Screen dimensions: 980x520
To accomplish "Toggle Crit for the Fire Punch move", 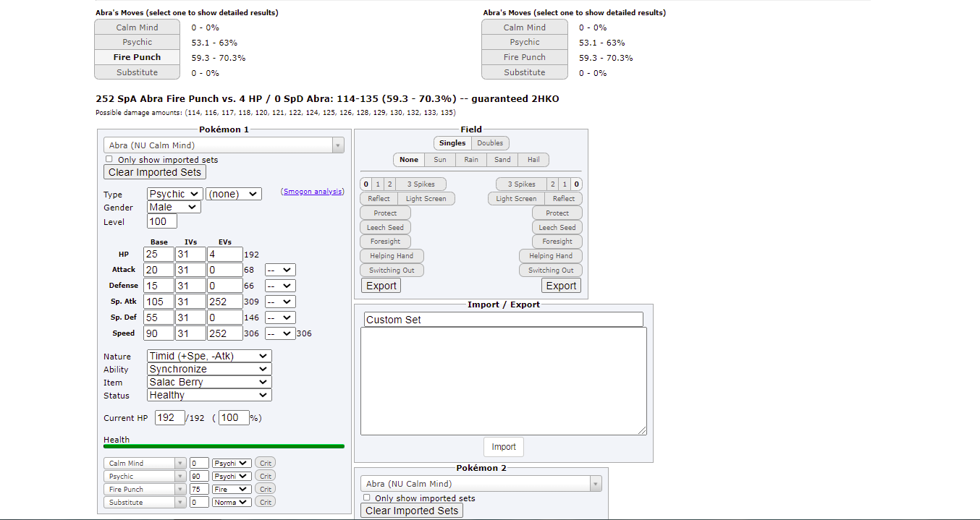I will [x=265, y=489].
